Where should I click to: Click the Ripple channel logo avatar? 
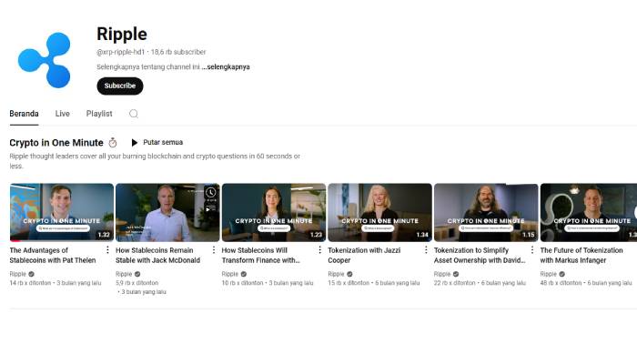click(45, 60)
